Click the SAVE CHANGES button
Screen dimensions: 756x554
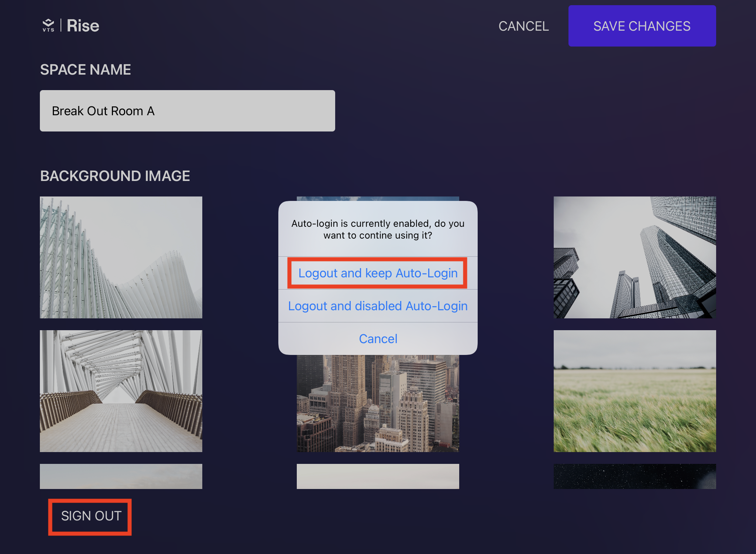pyautogui.click(x=642, y=26)
